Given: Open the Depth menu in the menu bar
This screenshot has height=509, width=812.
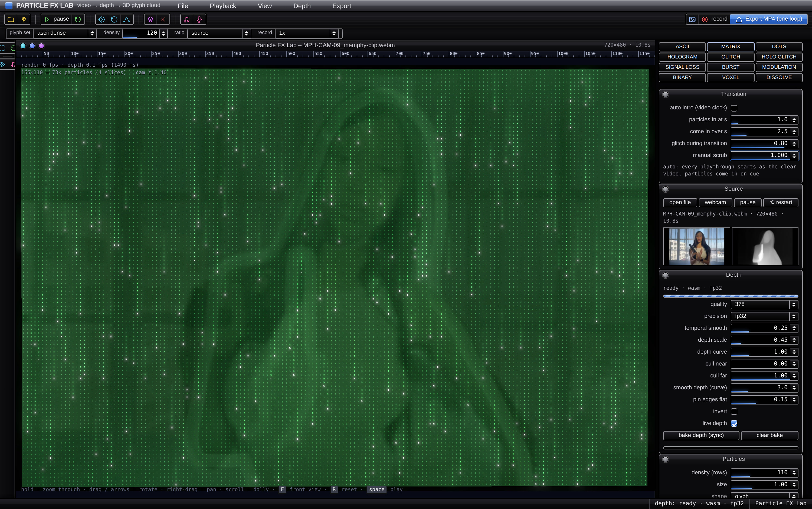Looking at the screenshot, I should click(302, 6).
